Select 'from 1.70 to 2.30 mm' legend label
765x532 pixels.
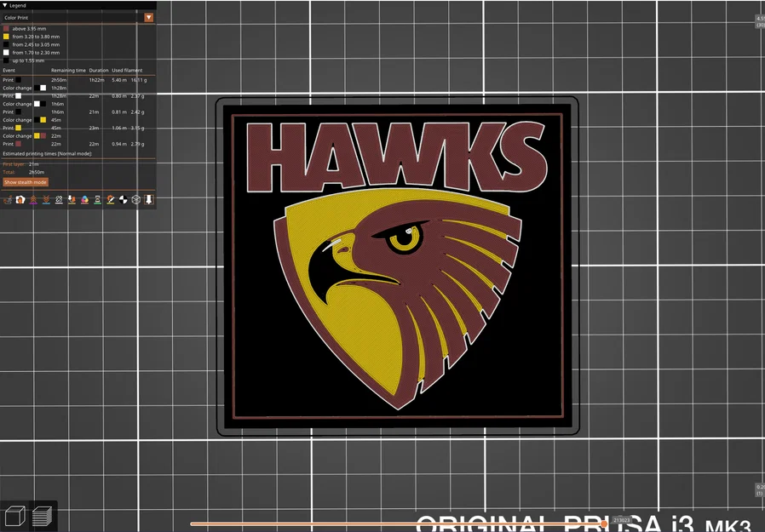point(36,53)
